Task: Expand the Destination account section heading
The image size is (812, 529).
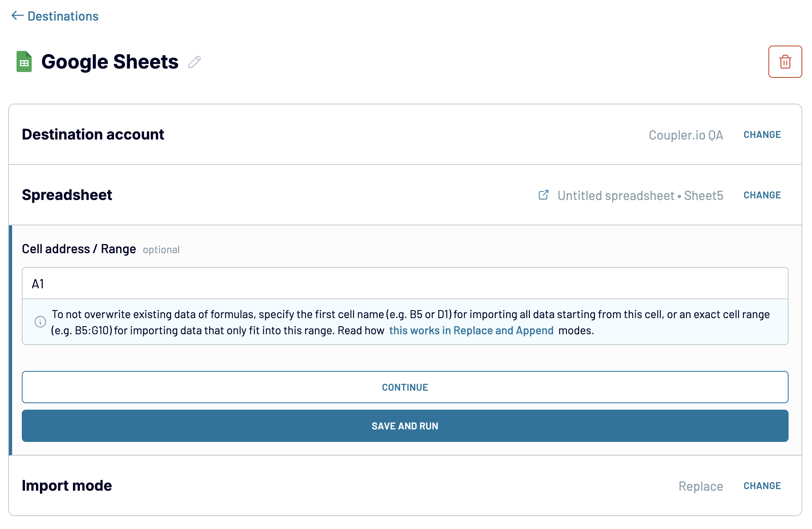Action: (93, 134)
